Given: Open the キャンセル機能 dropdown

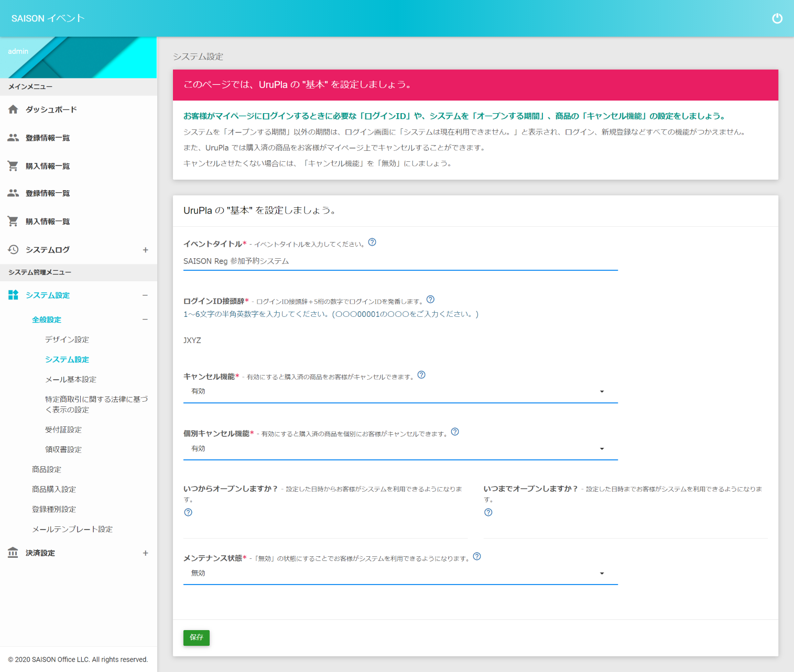Looking at the screenshot, I should 400,392.
